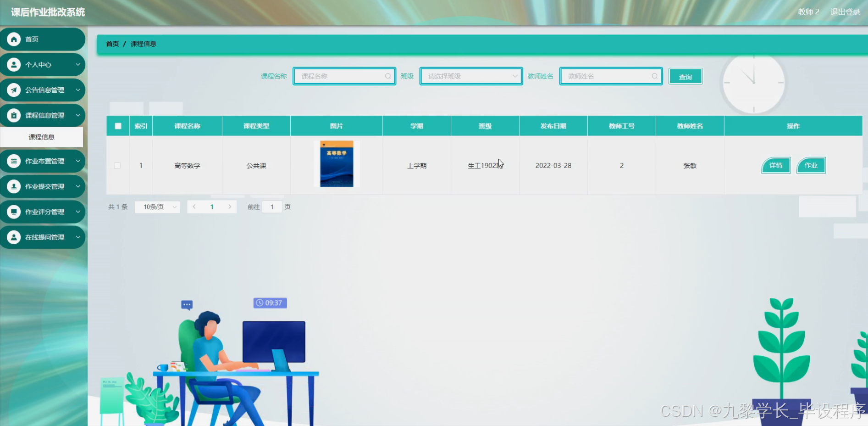Go to the previous page arrow

point(194,207)
